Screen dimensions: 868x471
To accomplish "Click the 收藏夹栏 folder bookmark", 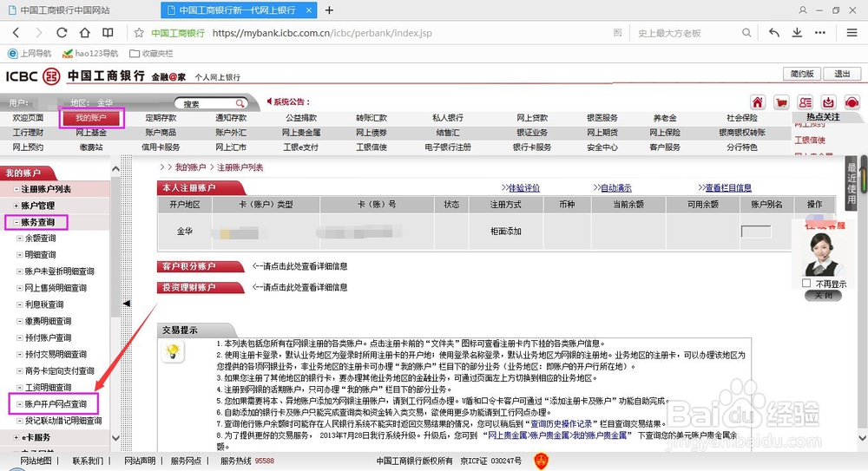I will click(151, 54).
